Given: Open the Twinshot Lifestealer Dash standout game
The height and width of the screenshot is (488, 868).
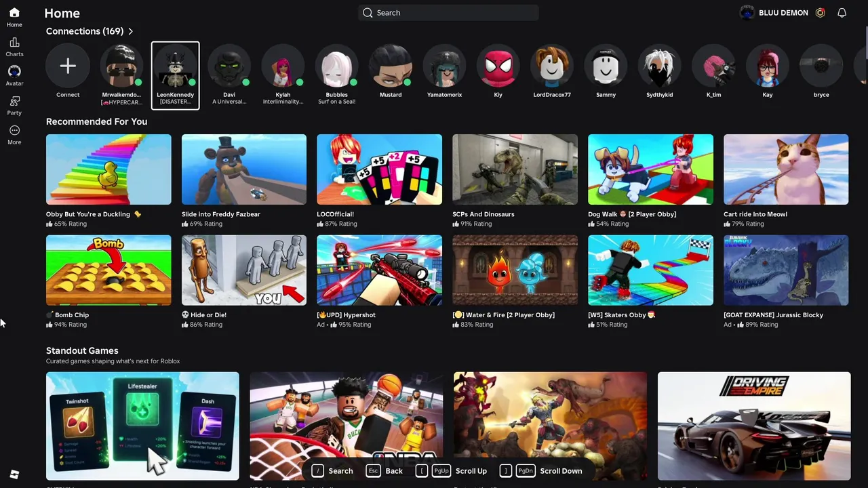Looking at the screenshot, I should tap(142, 426).
